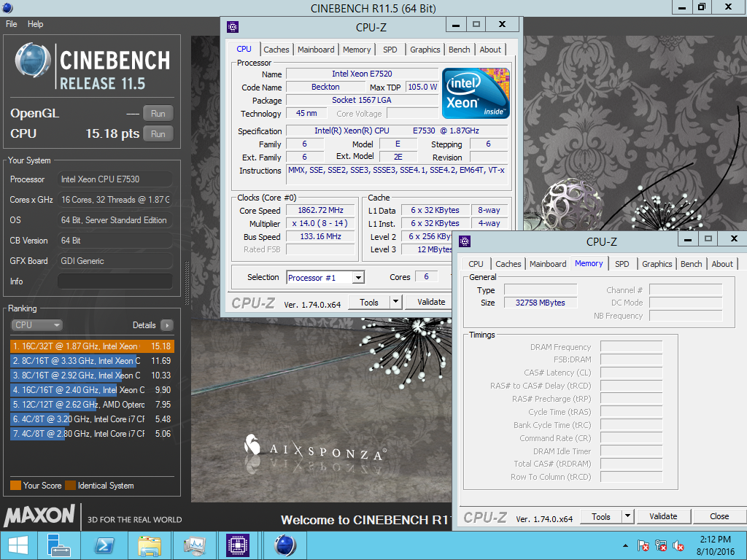This screenshot has height=560, width=747.
Task: Click the memory Size field 32758 MBytes
Action: click(x=541, y=303)
